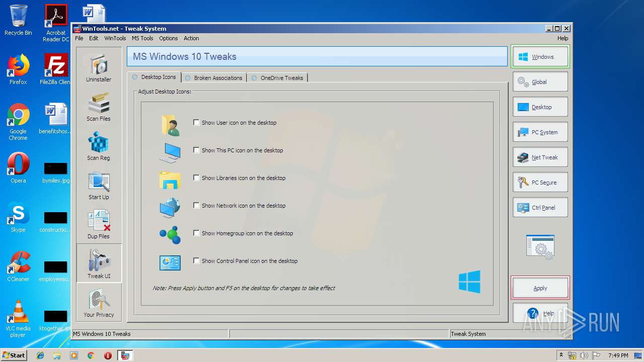This screenshot has height=362, width=644.
Task: Select the Tweak UI tool
Action: point(99,263)
